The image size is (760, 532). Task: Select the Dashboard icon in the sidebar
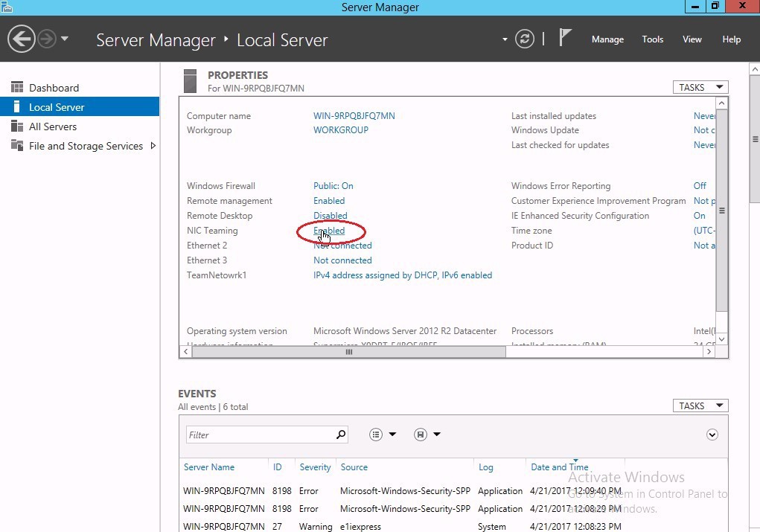[16, 86]
